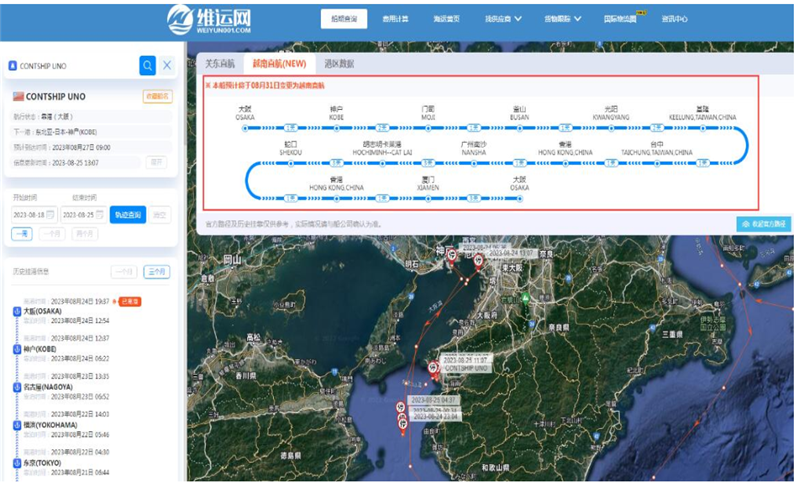Image resolution: width=800 pixels, height=486 pixels.
Task: Click the KEELUNG,TAIWAN,CHINA node on route line
Action: (x=703, y=129)
